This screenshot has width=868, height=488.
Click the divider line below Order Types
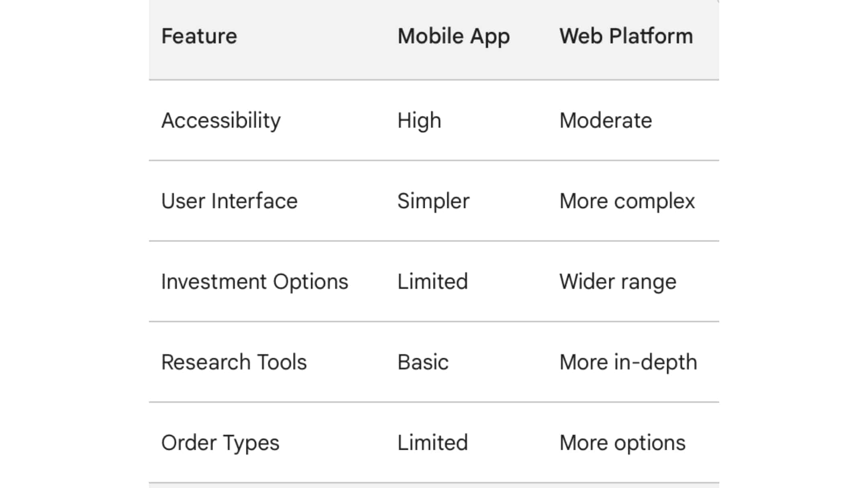[x=434, y=482]
